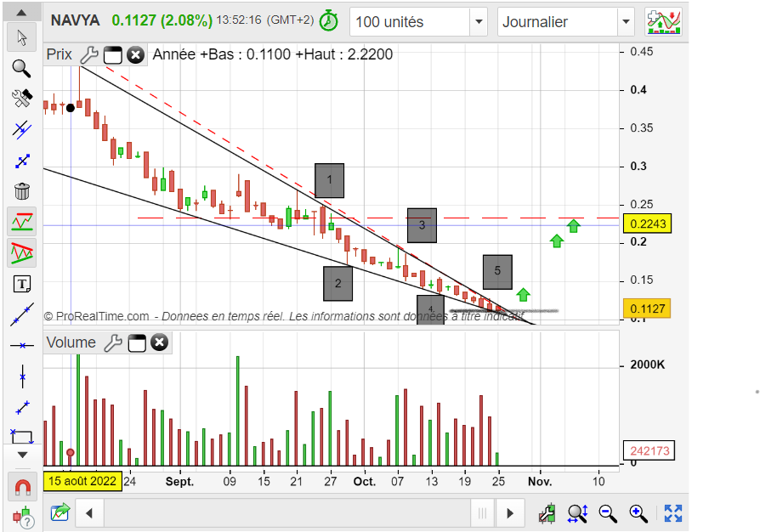
Task: Toggle fullscreen with the blue arrows icon
Action: 673,513
